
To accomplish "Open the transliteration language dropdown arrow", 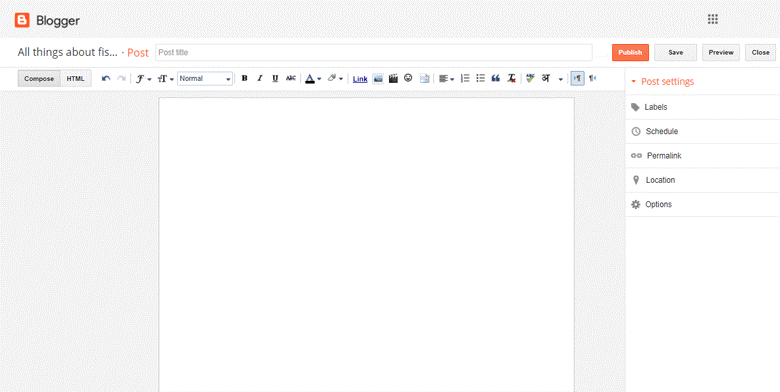I will 561,79.
